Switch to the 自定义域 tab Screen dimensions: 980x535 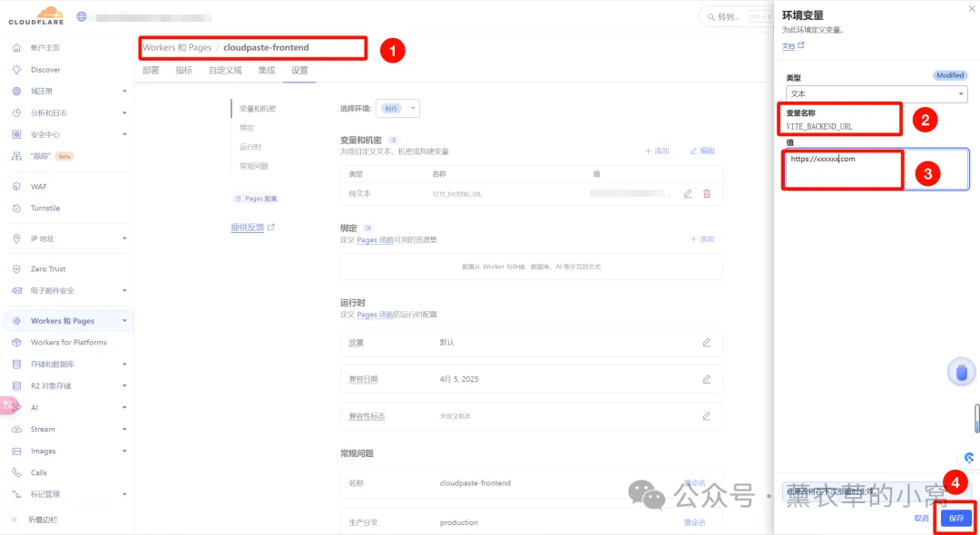pyautogui.click(x=225, y=71)
